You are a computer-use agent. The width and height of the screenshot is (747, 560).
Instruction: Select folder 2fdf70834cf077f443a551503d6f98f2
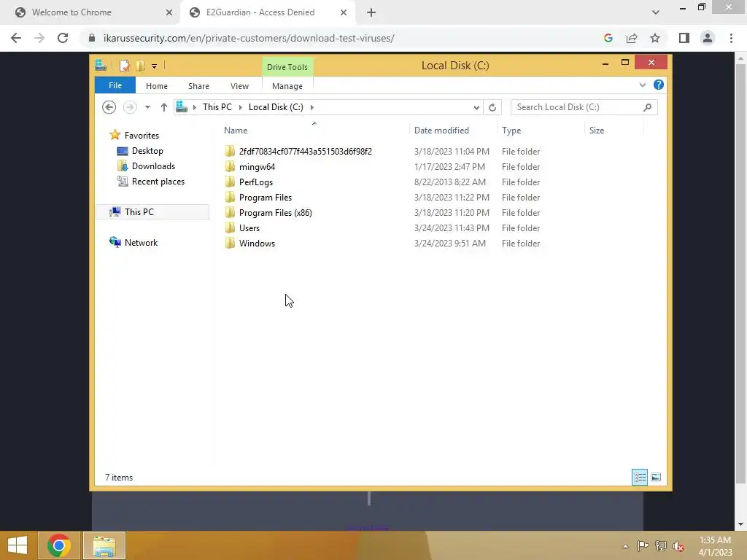click(306, 152)
